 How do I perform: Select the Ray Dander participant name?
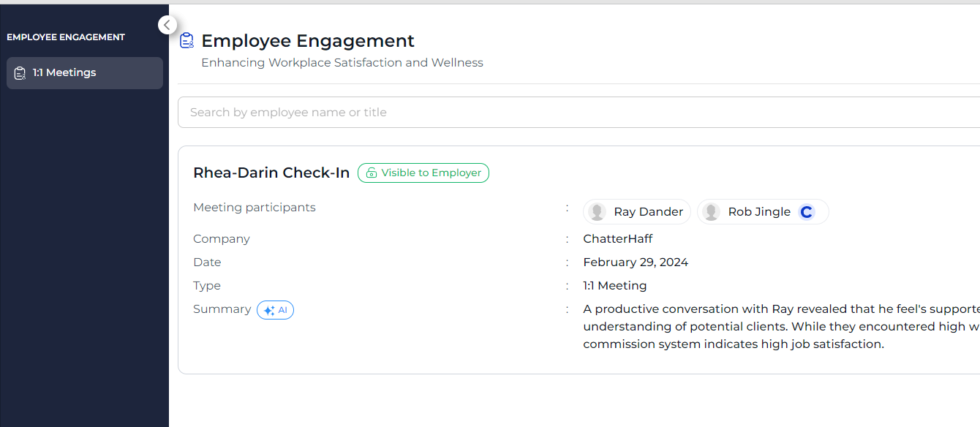648,212
